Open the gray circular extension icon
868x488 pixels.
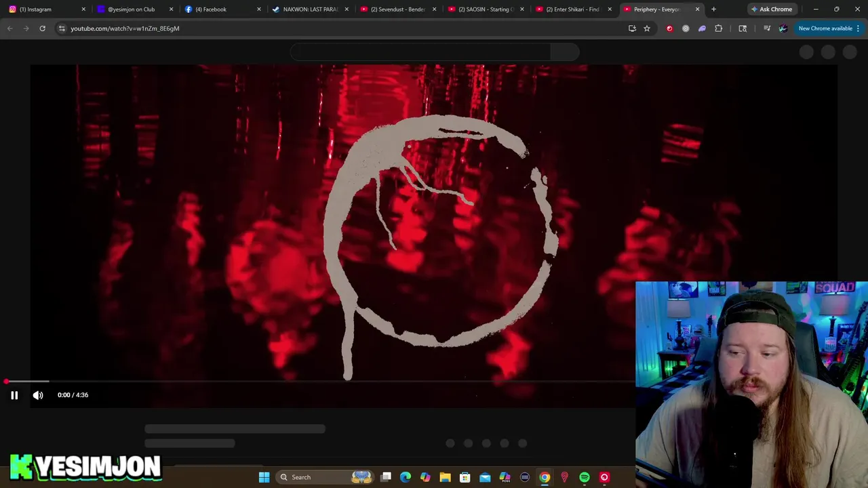(686, 28)
